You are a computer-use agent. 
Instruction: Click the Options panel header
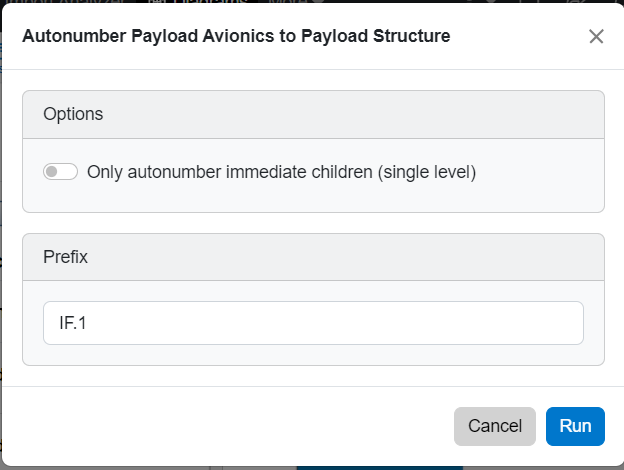pos(73,114)
